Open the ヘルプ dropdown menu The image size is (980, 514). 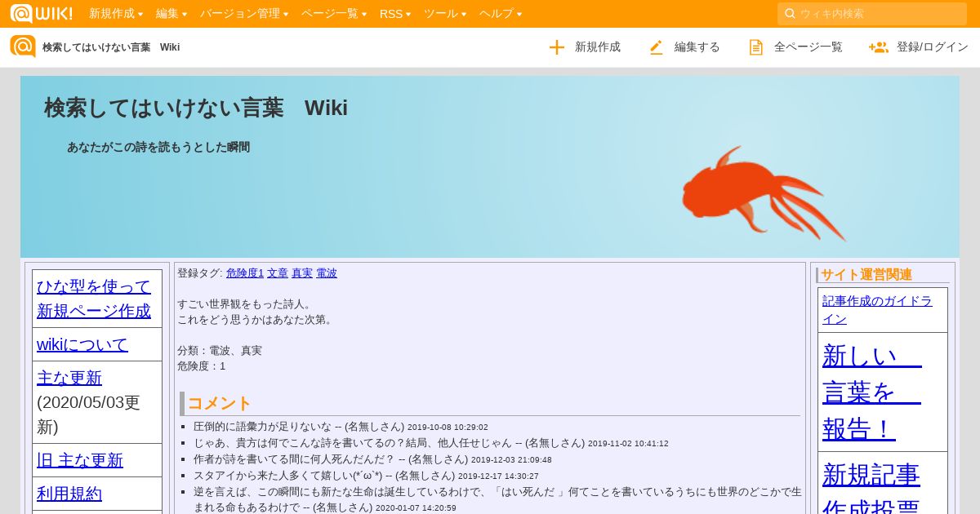pos(501,13)
